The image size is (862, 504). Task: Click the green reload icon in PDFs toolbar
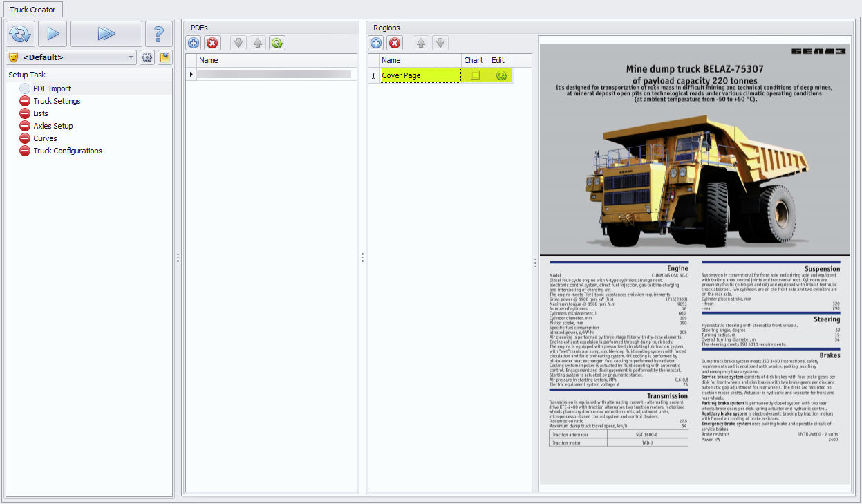coord(277,43)
